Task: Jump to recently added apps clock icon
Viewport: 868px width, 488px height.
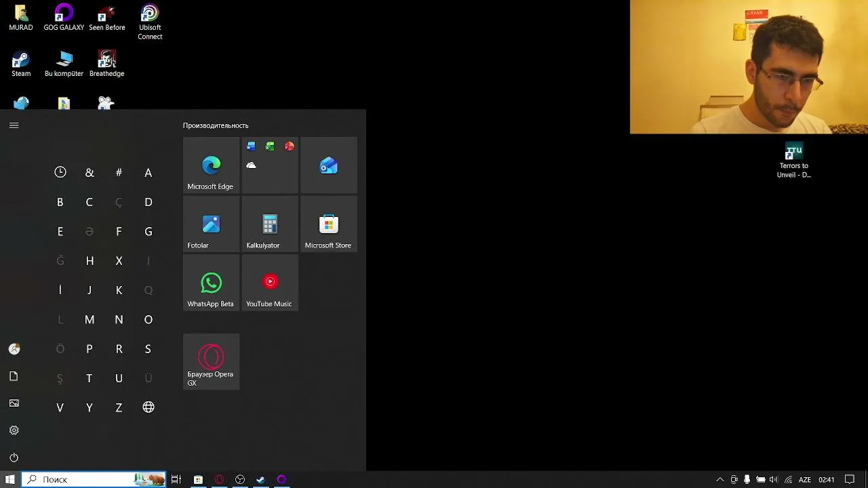Action: 60,173
